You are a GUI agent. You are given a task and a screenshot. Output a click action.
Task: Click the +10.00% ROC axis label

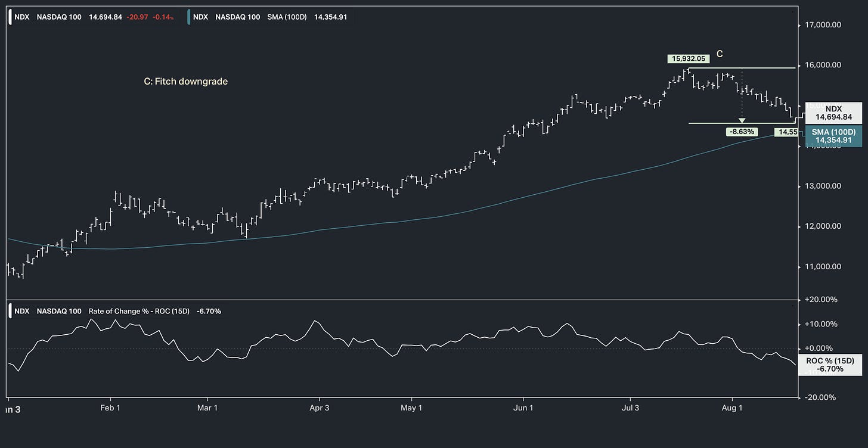820,324
